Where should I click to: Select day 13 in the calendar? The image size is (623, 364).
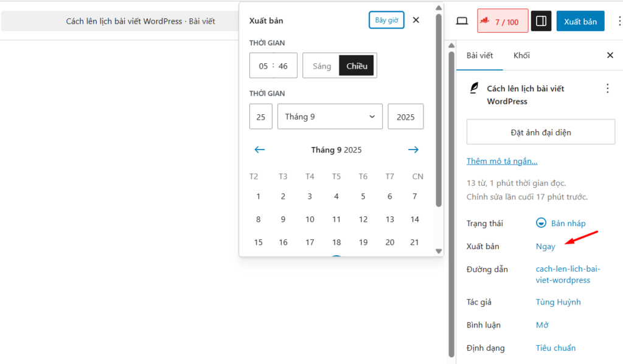click(390, 219)
